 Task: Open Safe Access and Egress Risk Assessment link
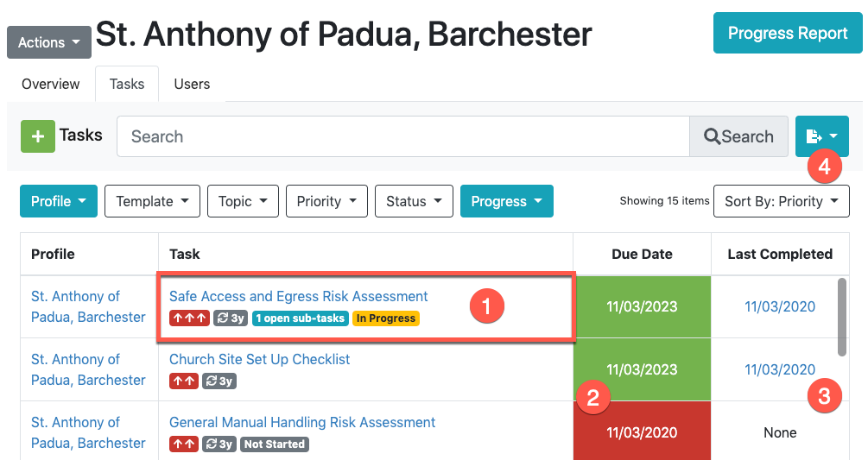point(298,296)
